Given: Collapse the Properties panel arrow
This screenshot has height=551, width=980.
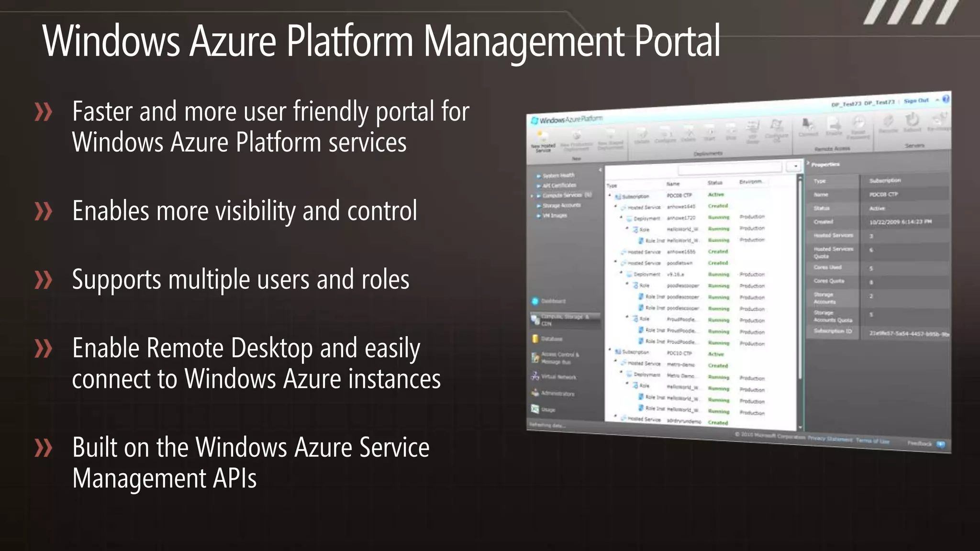Looking at the screenshot, I should [x=808, y=164].
